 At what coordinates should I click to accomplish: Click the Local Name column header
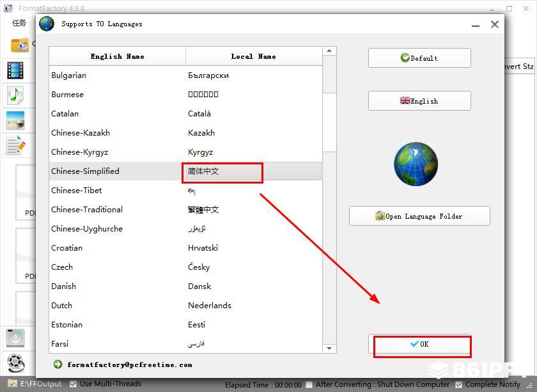tap(254, 56)
